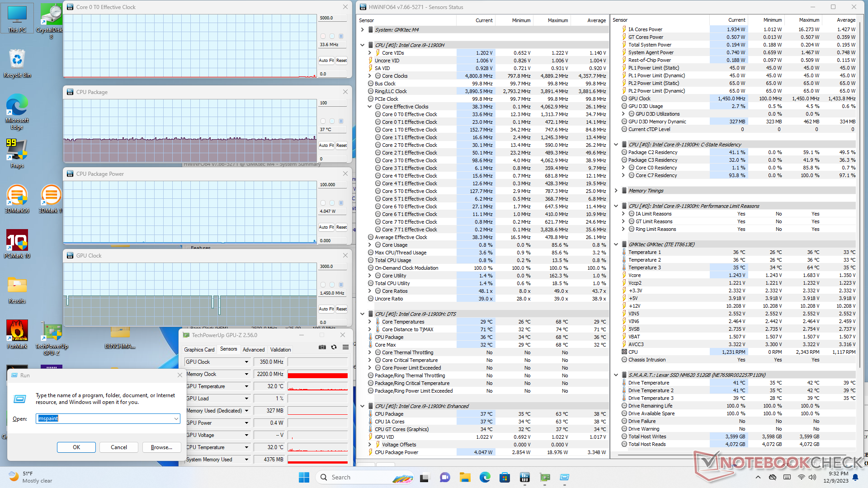Select the Recycle Bin desktop icon

17,63
